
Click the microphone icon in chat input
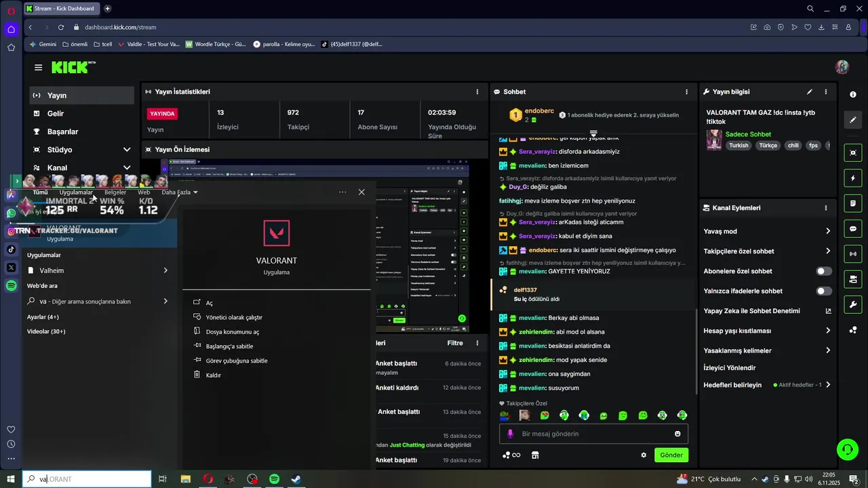pos(511,434)
